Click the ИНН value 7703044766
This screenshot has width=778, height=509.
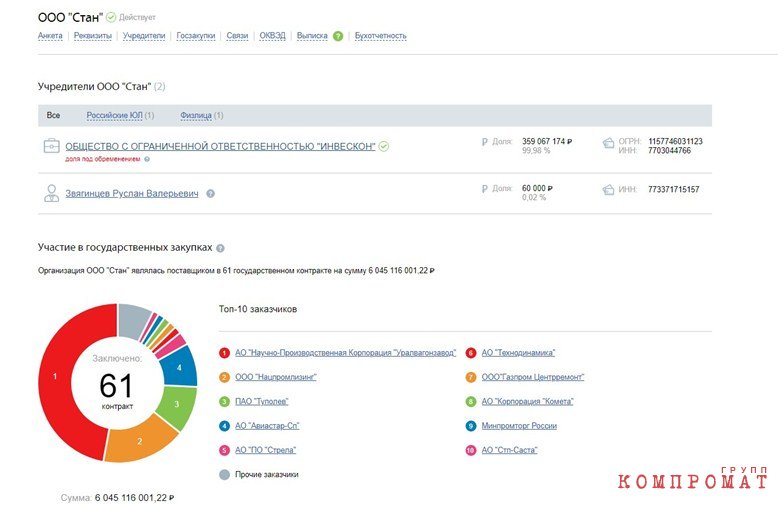(x=669, y=150)
